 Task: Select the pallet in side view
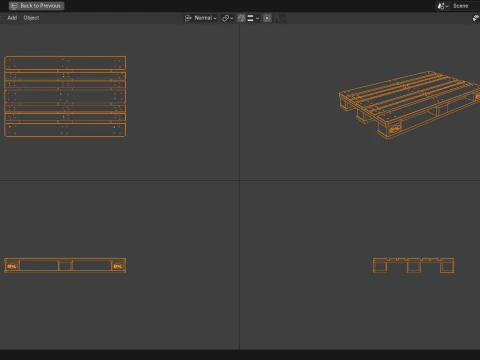coord(413,265)
